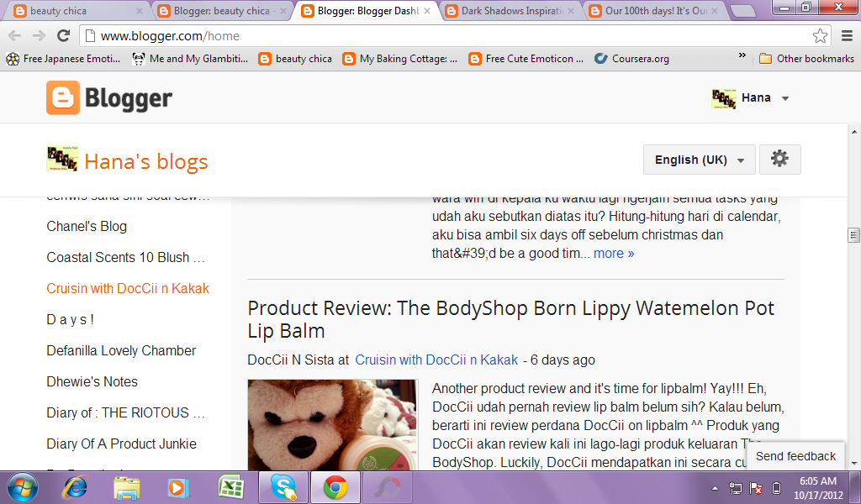
Task: Click the 'more »' link
Action: [x=614, y=254]
